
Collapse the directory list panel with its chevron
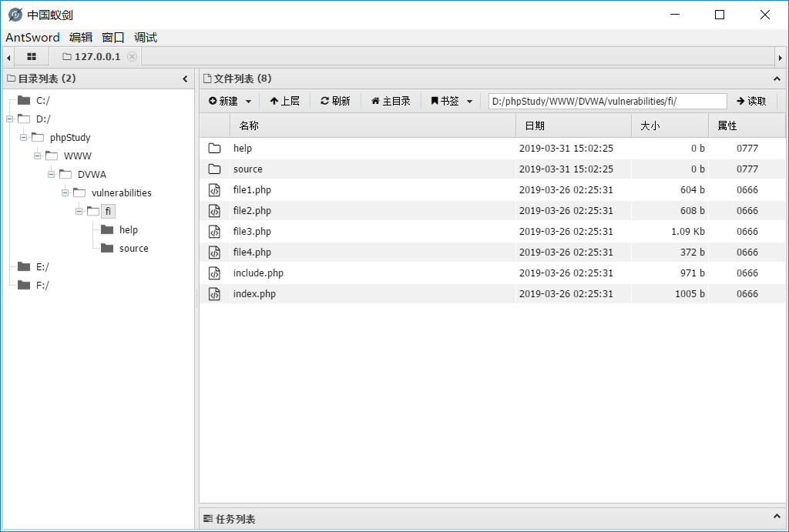(x=185, y=79)
